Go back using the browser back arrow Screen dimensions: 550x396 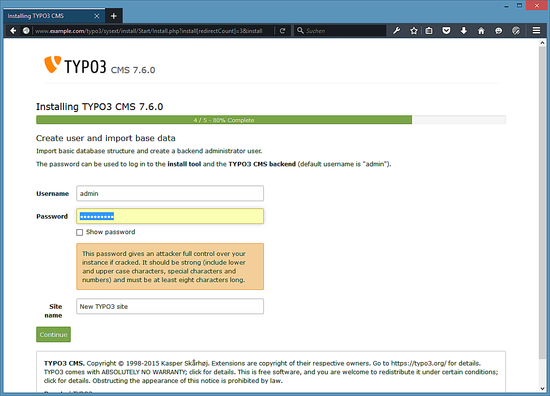(x=13, y=31)
